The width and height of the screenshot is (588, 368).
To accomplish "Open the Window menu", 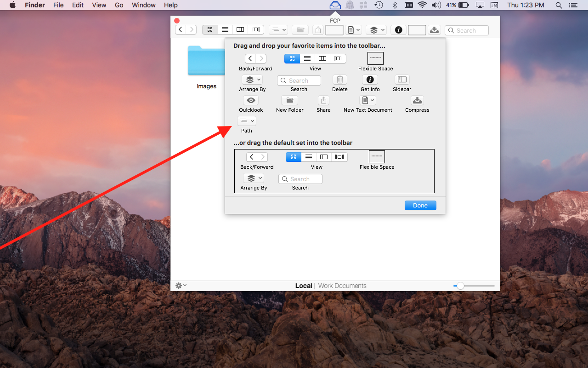I will click(143, 5).
